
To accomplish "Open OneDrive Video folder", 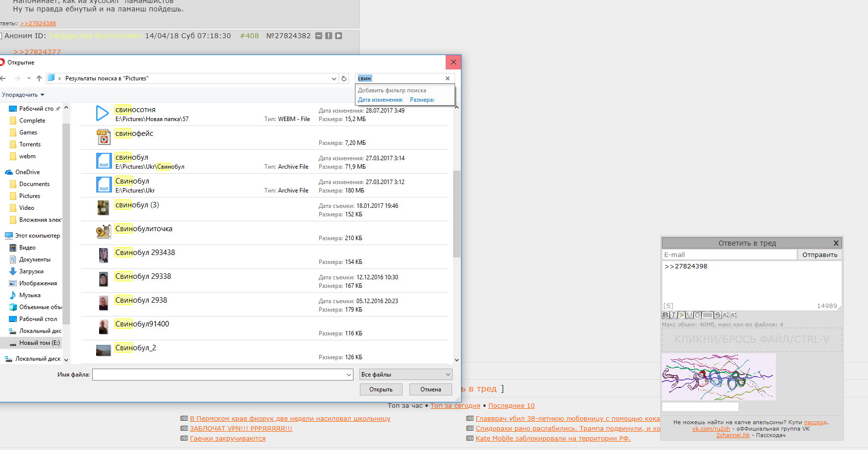I will click(22, 208).
